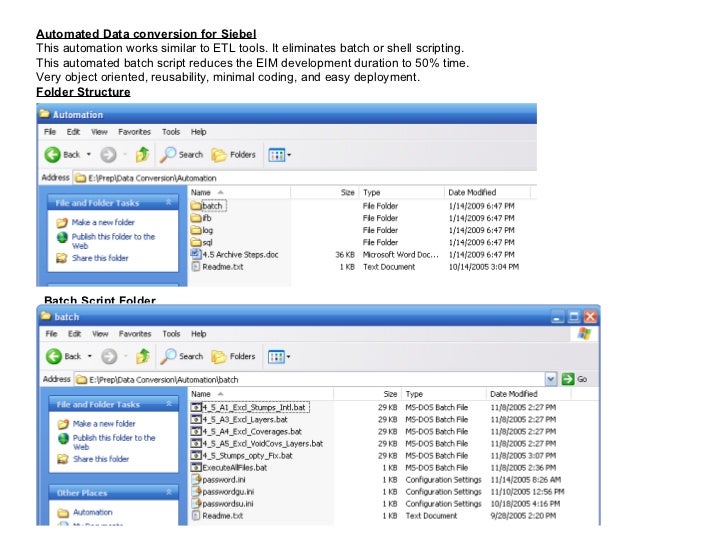Open Search in batch window toolbar
728x546 pixels.
pyautogui.click(x=182, y=356)
